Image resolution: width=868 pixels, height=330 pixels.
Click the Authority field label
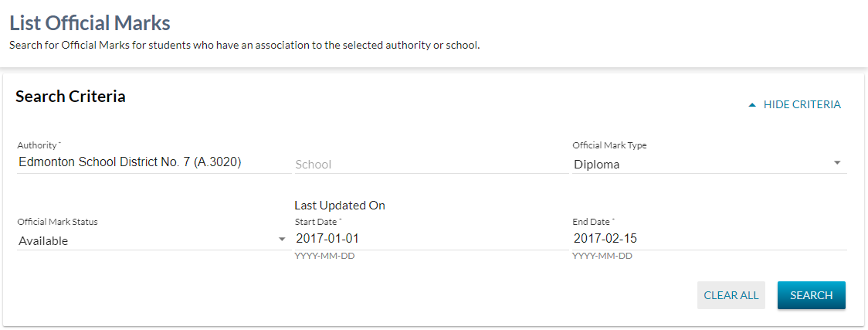(39, 145)
